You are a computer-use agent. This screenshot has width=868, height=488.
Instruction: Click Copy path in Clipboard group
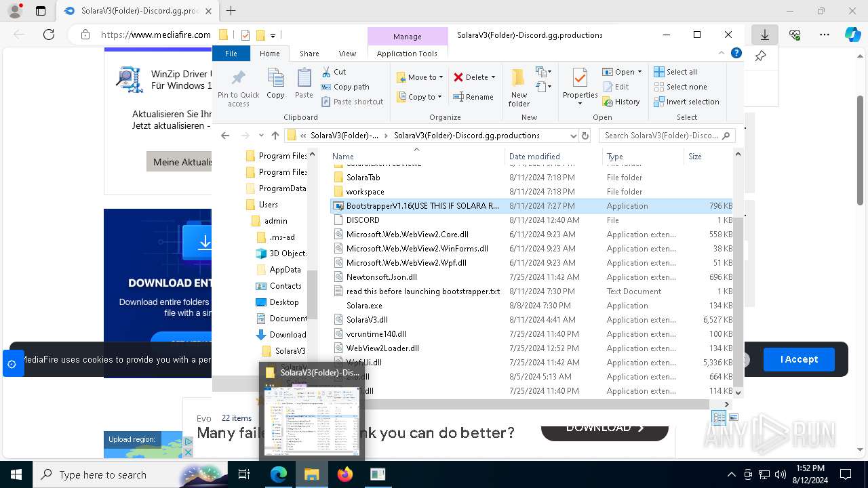345,87
